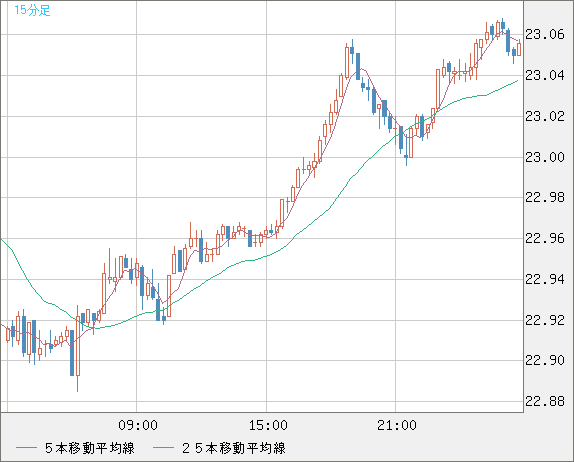Screen dimensions: 574x462
Task: Click the 22.98 price axis label
Action: pos(545,198)
